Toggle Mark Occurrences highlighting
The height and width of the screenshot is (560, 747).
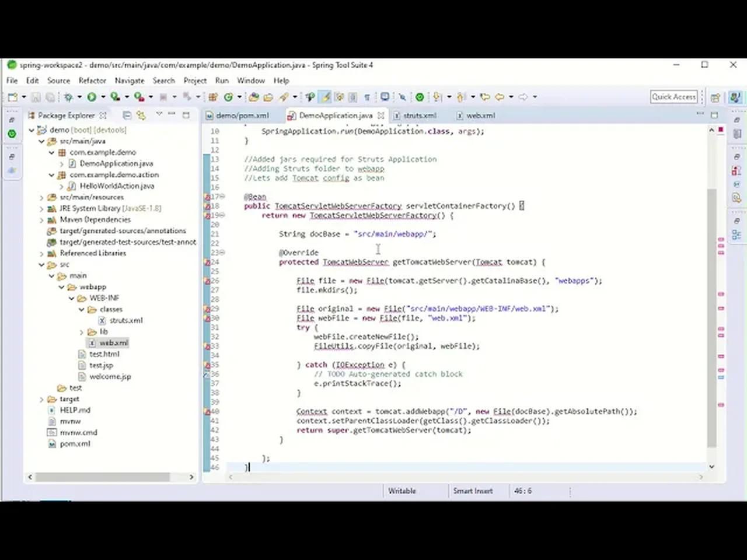coord(325,97)
